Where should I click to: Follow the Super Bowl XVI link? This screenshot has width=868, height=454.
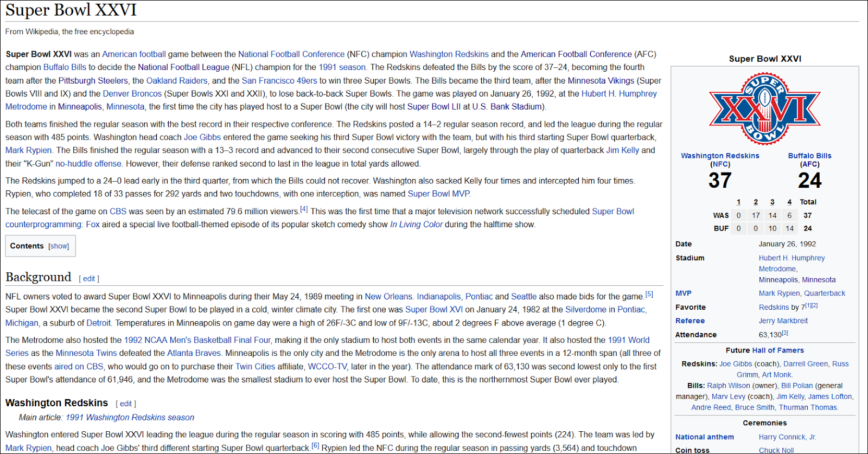pyautogui.click(x=434, y=310)
